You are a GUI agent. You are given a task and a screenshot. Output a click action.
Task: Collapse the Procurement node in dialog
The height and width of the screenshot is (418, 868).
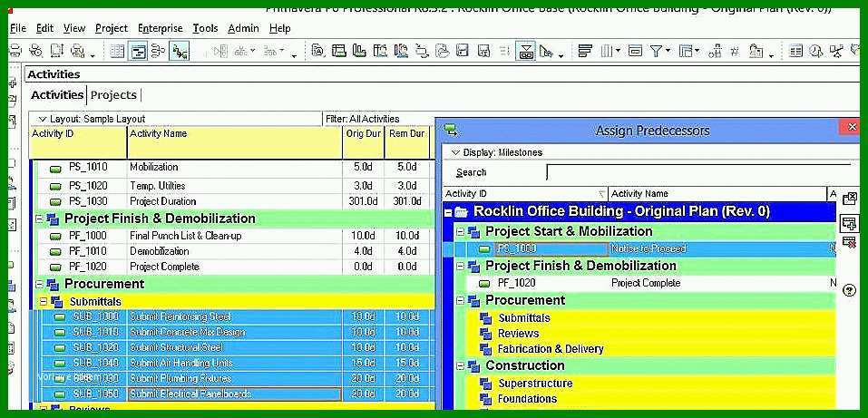click(x=460, y=301)
